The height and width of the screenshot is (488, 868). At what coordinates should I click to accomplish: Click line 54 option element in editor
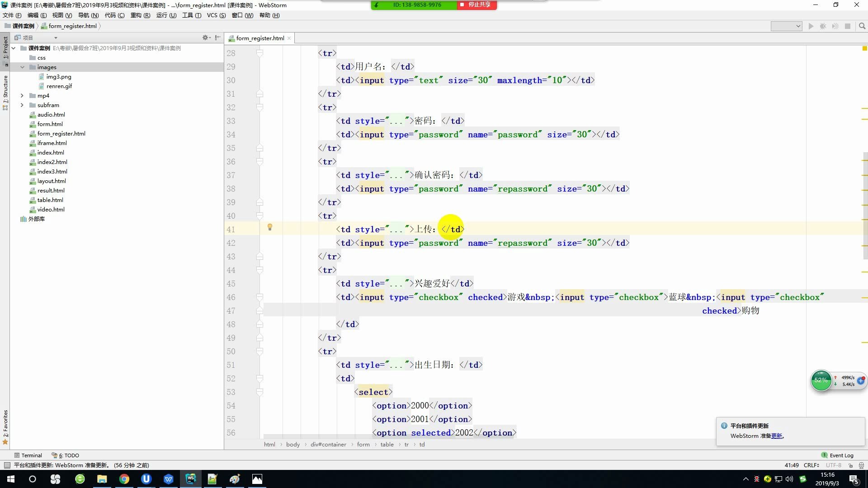tap(421, 406)
